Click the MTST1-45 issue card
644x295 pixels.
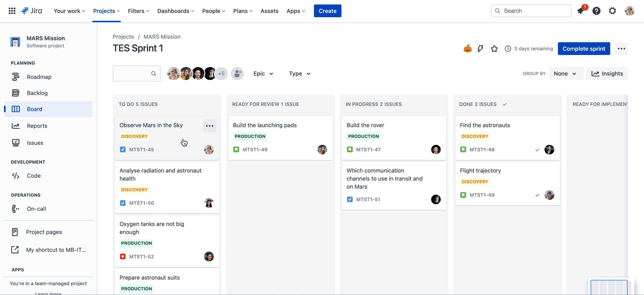(x=166, y=137)
